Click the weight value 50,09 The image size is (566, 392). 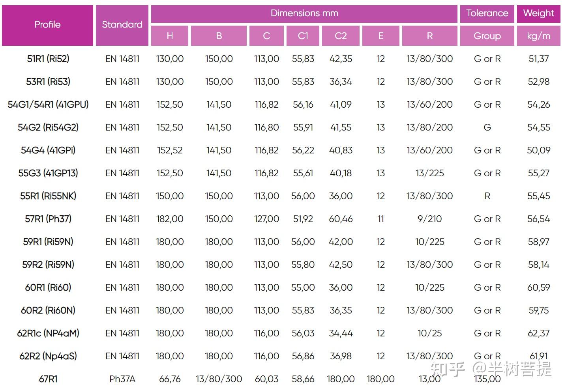point(538,150)
